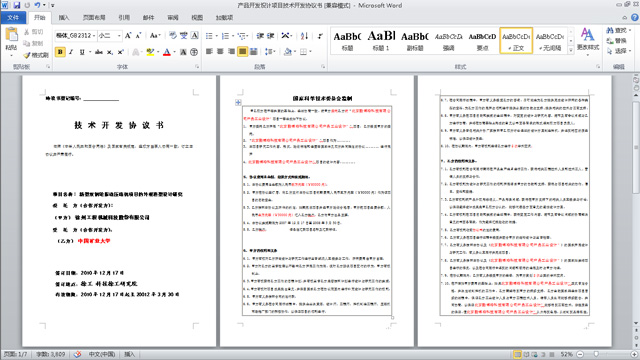Expand the font color dropdown arrow
Screen dimensions: 640x360
click(174, 52)
